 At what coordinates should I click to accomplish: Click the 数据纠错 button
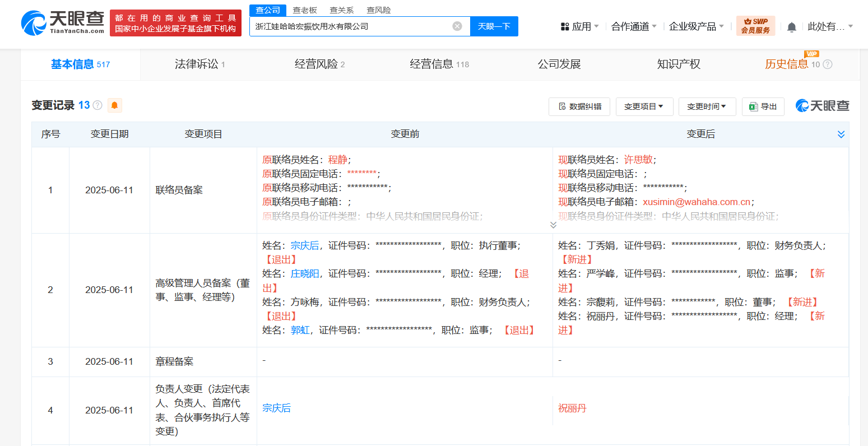(579, 106)
